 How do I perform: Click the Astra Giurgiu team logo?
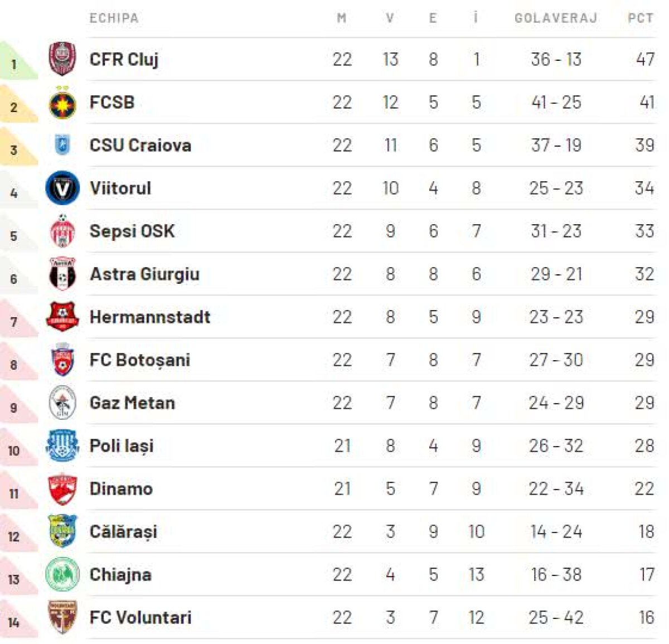[x=62, y=274]
